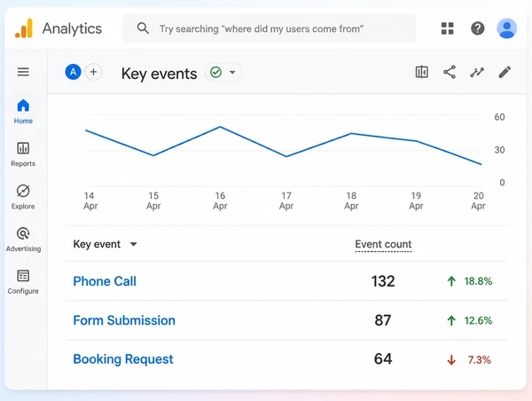The width and height of the screenshot is (532, 401).
Task: Open the Help question mark icon
Action: [x=477, y=28]
